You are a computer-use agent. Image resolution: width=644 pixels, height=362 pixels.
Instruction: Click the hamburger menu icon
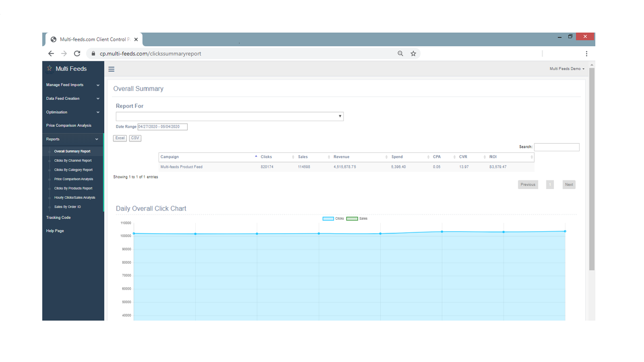tap(111, 69)
